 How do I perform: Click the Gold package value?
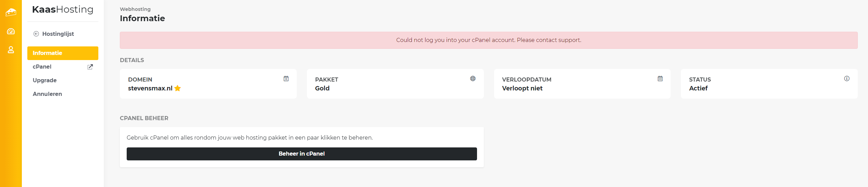pos(322,88)
